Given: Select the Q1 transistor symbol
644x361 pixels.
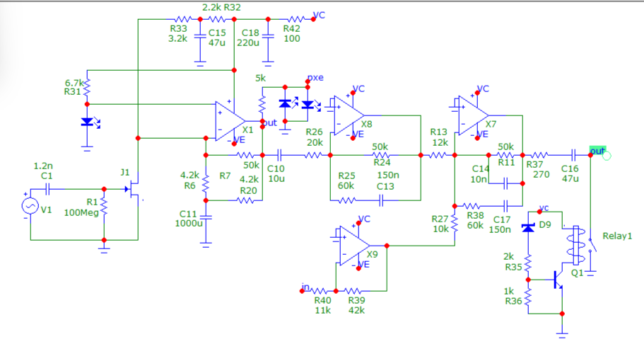Looking at the screenshot, I should (558, 278).
